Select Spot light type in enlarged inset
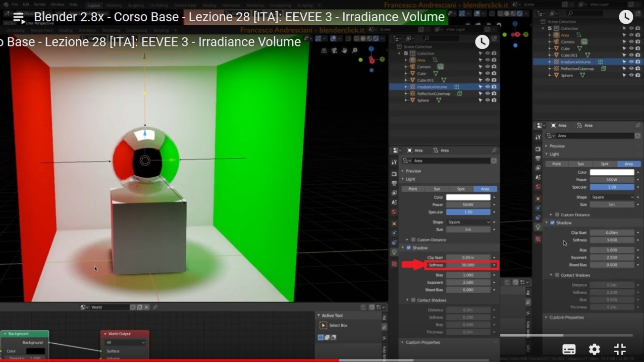 click(461, 189)
